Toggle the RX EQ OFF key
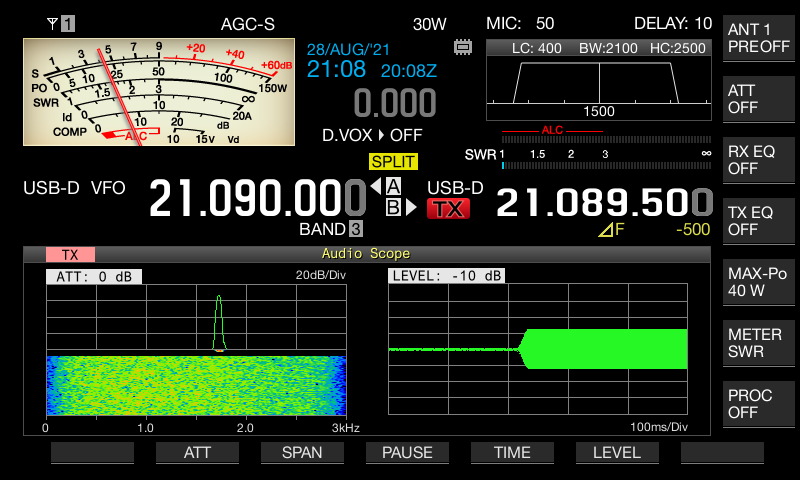 (759, 160)
